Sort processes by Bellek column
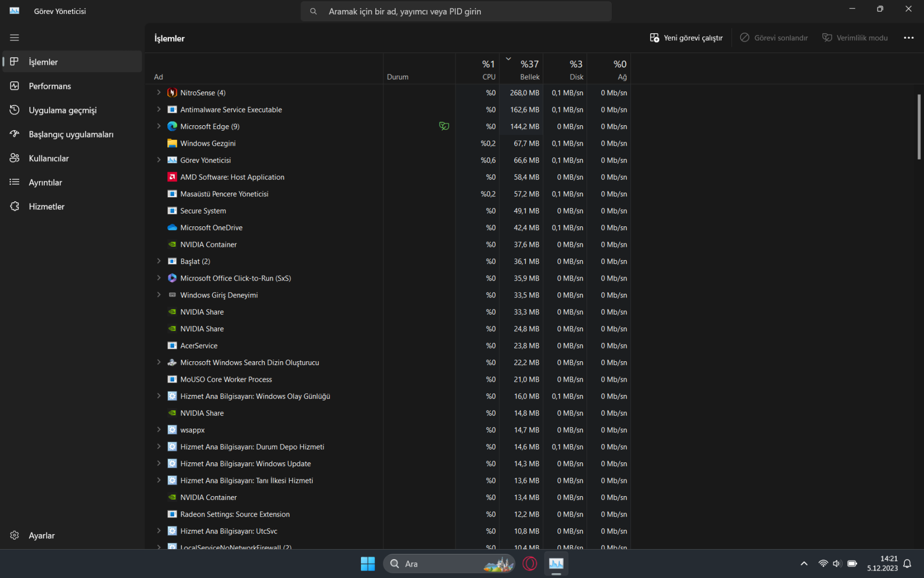This screenshot has width=924, height=578. [x=521, y=69]
